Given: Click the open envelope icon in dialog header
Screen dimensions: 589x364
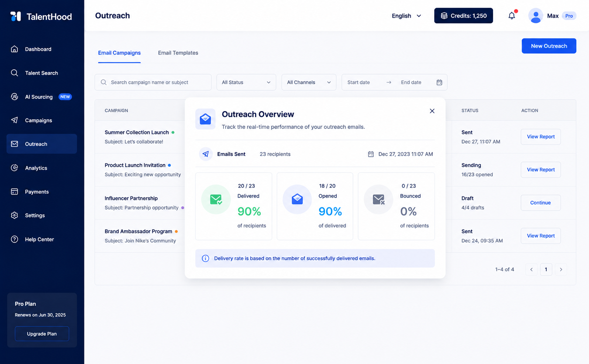Looking at the screenshot, I should pyautogui.click(x=205, y=119).
